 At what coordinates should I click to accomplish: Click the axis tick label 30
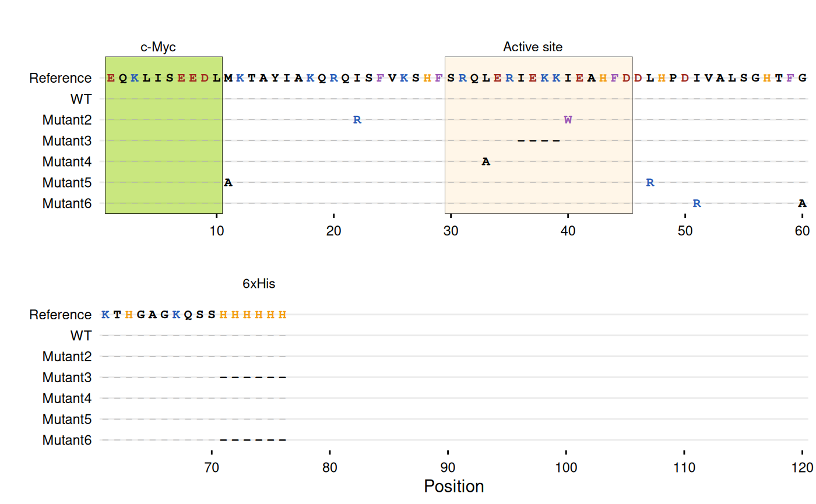coord(451,231)
